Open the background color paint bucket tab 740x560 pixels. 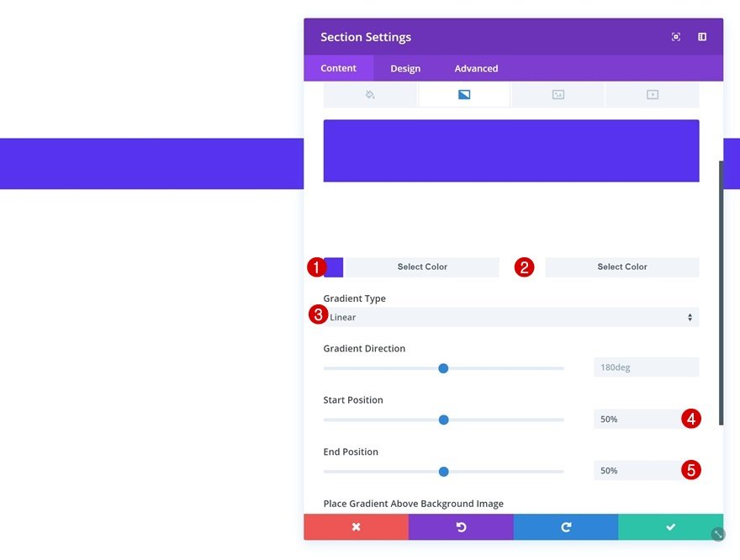point(370,95)
